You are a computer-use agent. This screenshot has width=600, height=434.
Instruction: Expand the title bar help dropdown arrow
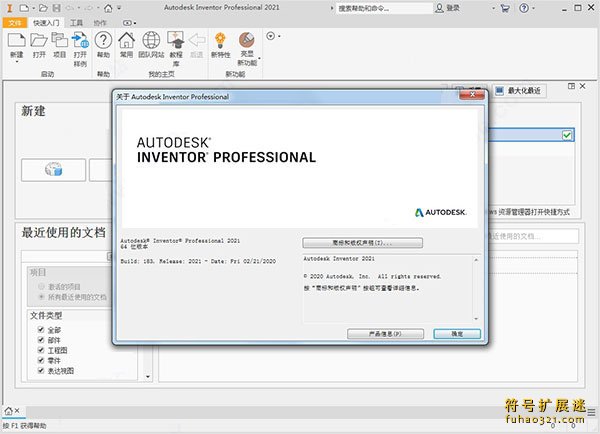point(533,8)
